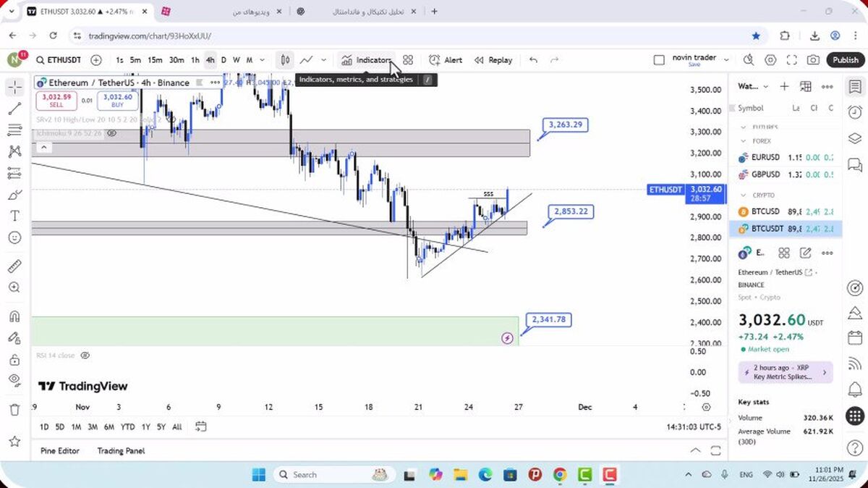Viewport: 868px width, 488px height.
Task: Start bar Replay mode
Action: (493, 60)
